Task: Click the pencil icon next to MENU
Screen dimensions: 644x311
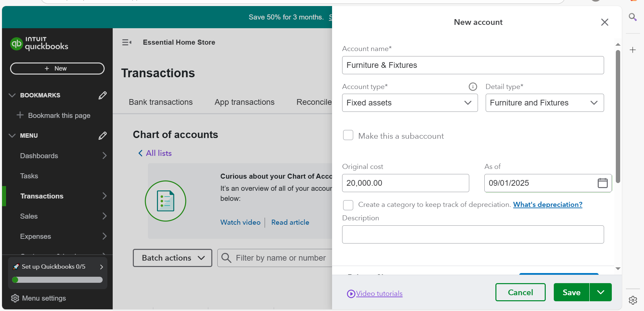Action: tap(103, 136)
